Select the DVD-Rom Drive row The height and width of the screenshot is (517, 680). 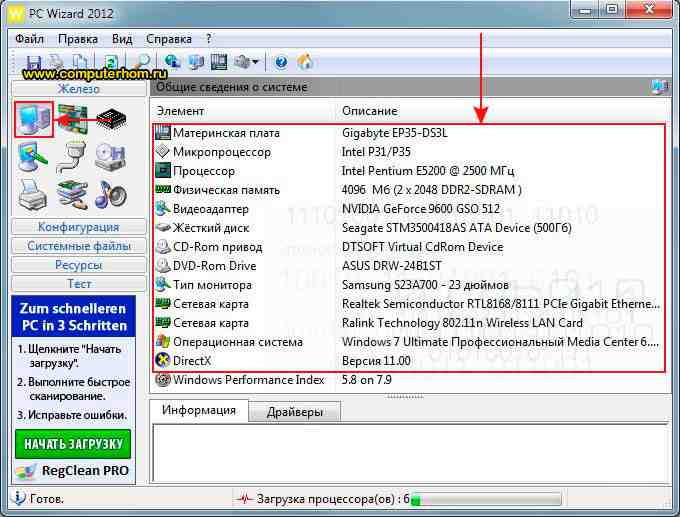(409, 266)
